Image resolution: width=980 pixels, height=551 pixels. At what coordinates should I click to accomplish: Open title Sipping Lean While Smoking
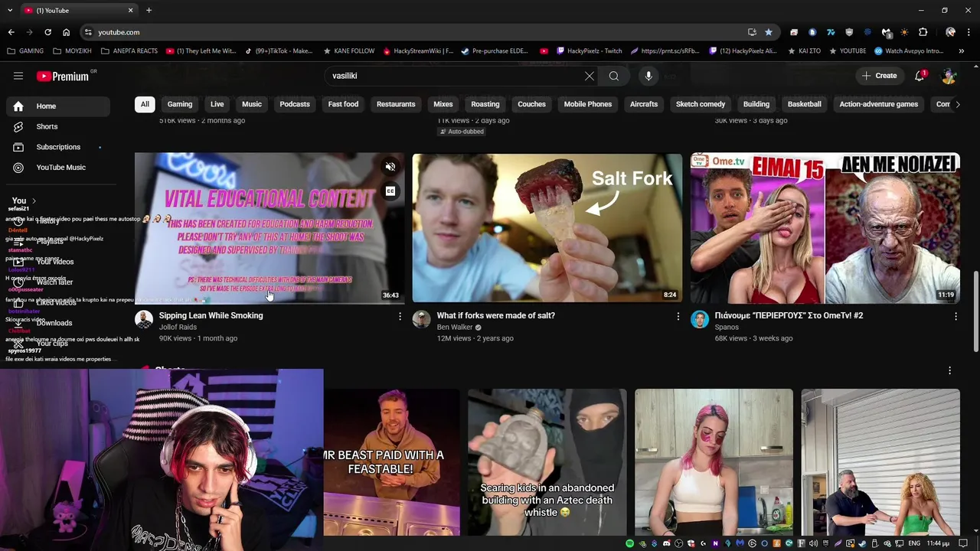point(211,315)
